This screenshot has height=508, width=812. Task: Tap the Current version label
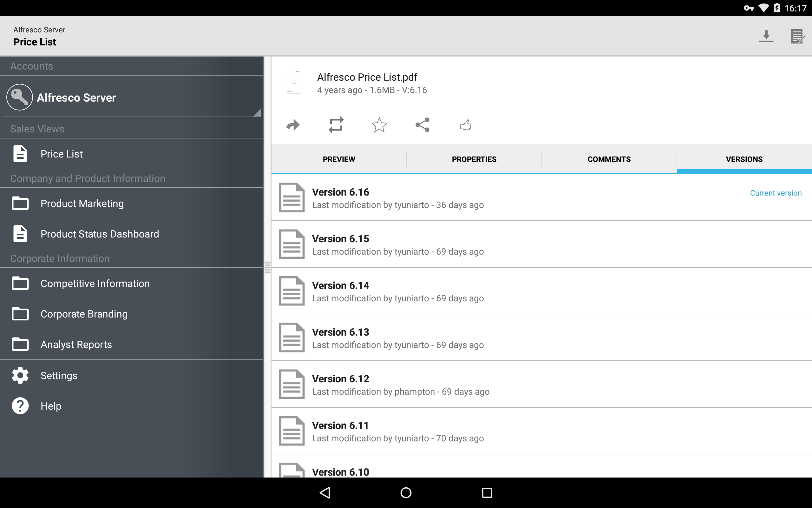click(x=776, y=193)
